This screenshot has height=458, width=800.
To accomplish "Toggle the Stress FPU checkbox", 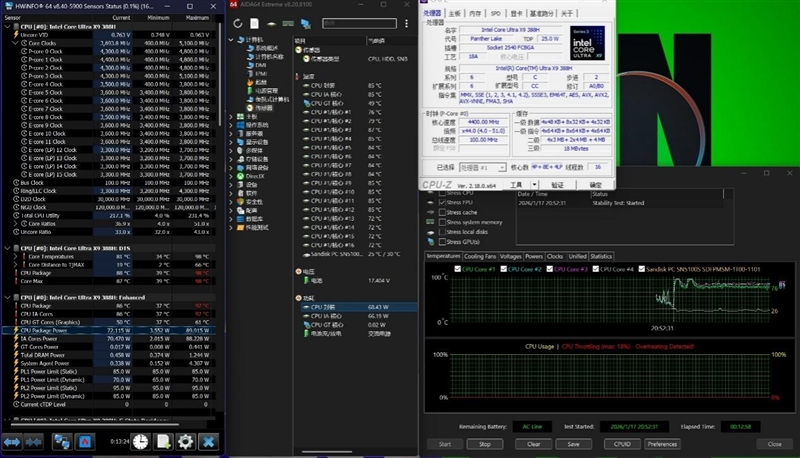I will 444,202.
